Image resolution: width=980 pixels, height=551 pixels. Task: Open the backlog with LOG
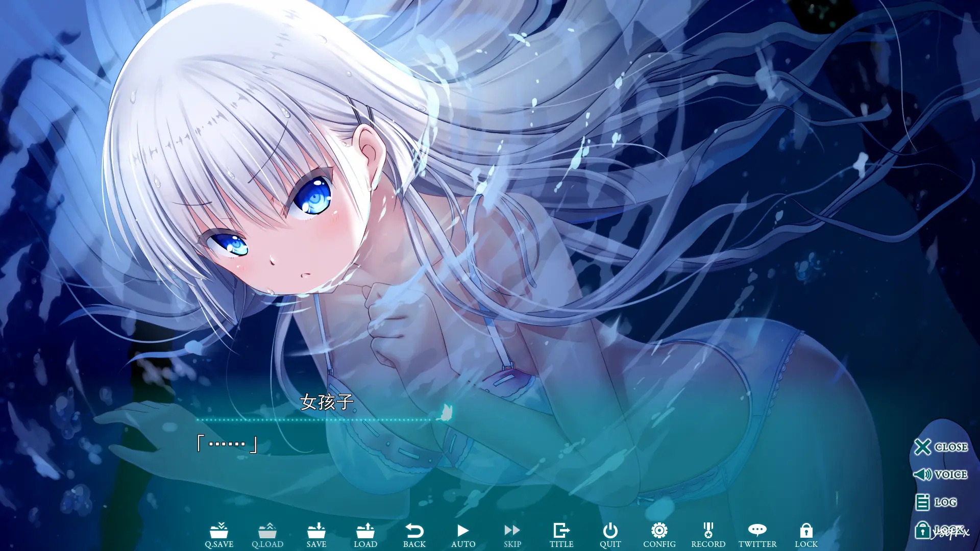(x=936, y=502)
